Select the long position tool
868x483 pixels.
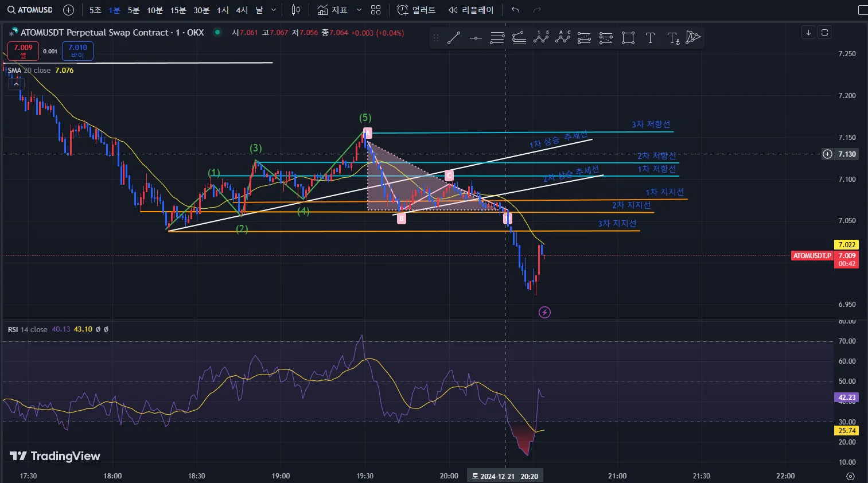tap(584, 38)
